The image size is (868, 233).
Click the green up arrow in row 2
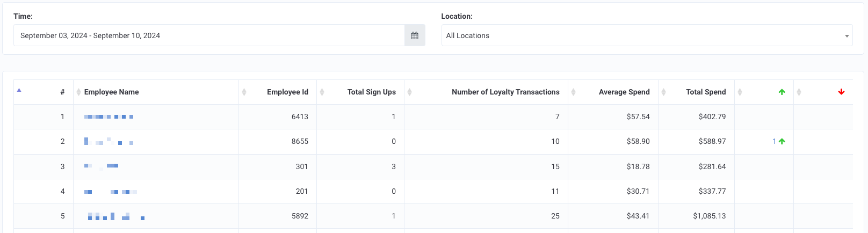[x=782, y=142]
